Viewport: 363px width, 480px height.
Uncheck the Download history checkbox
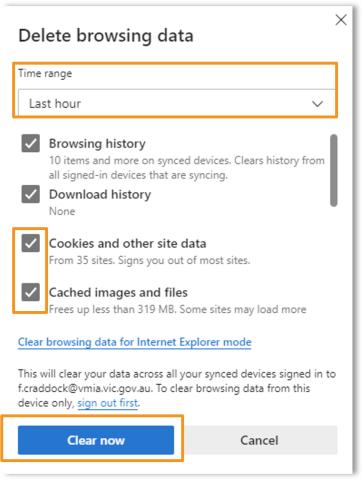[31, 194]
